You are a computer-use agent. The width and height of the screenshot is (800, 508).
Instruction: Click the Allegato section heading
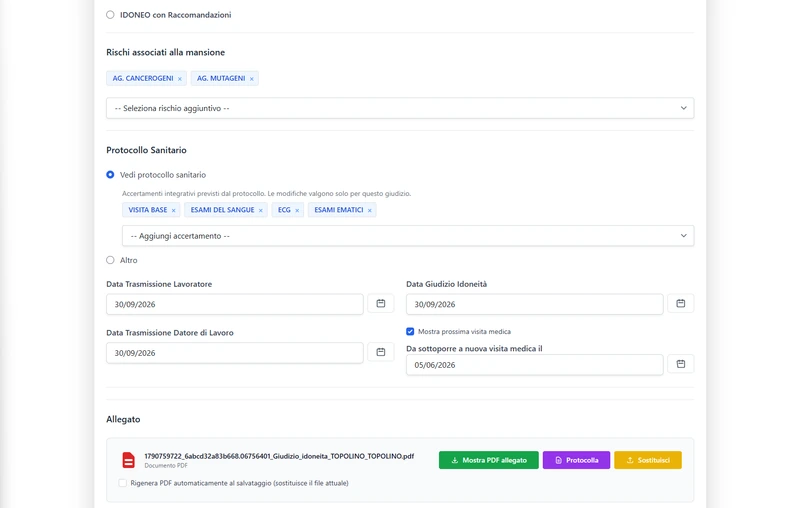click(123, 420)
